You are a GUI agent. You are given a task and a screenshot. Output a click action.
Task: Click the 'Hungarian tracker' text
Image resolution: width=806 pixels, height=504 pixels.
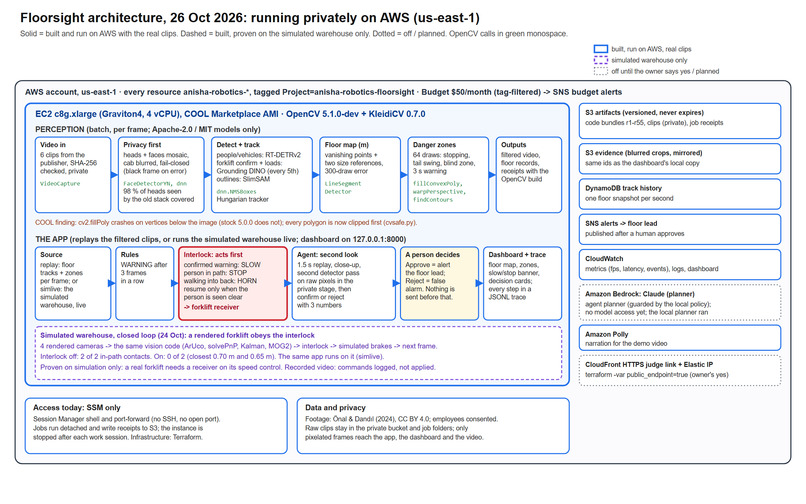point(243,200)
